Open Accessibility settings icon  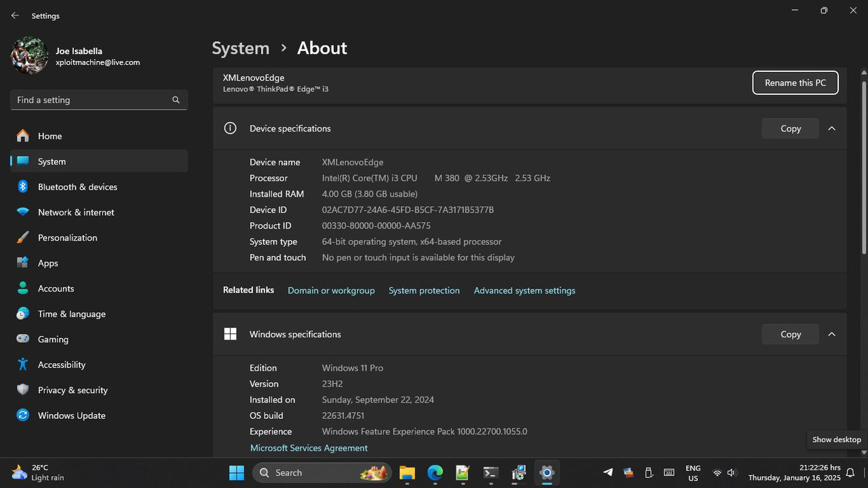tap(23, 365)
